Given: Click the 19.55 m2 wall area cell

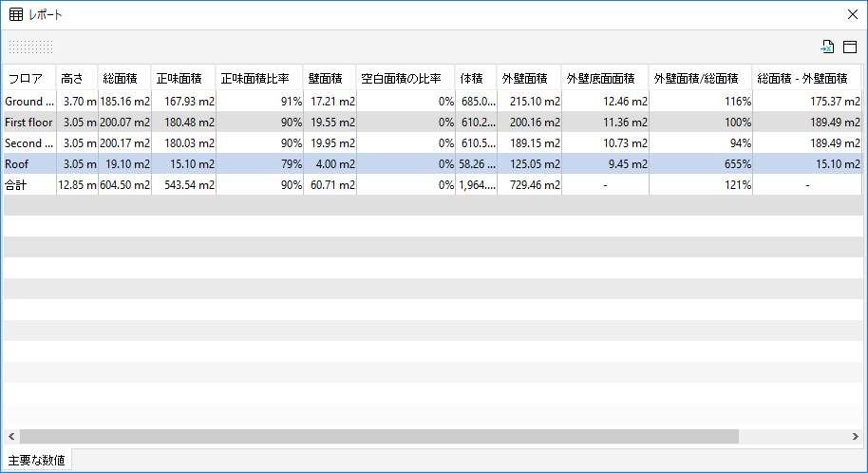Looking at the screenshot, I should [330, 123].
